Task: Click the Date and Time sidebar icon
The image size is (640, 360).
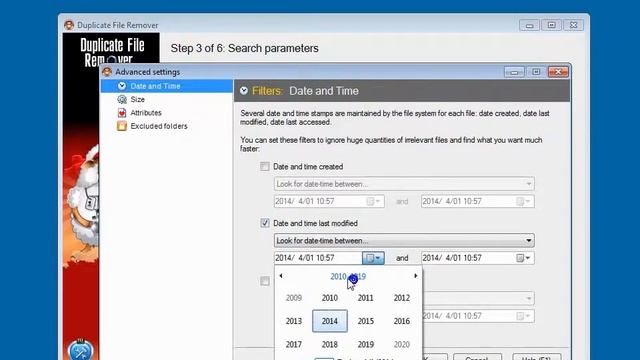Action: pyautogui.click(x=122, y=86)
